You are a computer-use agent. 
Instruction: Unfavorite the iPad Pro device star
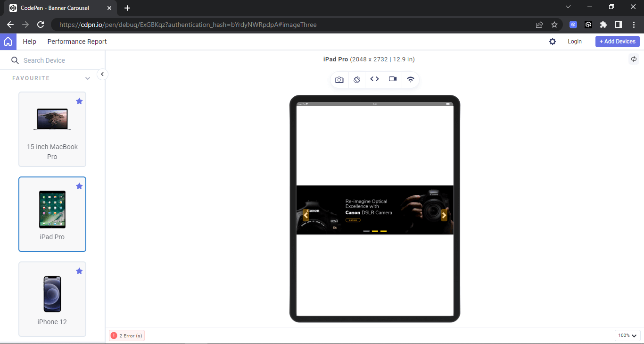[x=79, y=186]
